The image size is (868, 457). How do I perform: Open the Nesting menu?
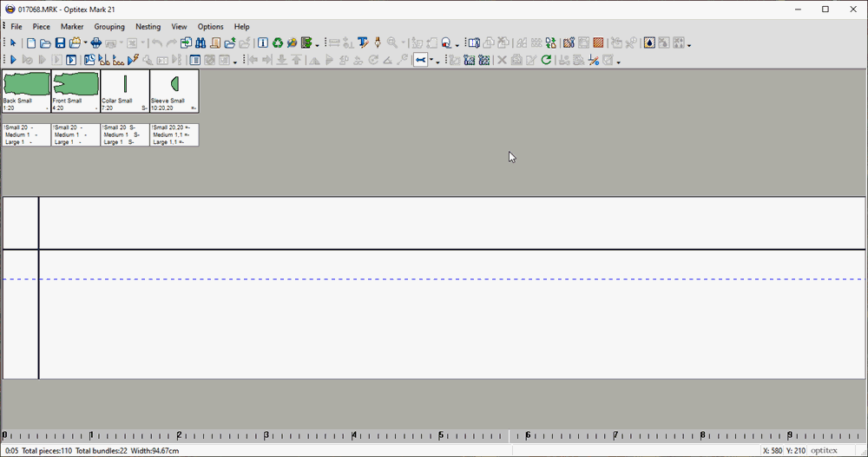click(148, 27)
